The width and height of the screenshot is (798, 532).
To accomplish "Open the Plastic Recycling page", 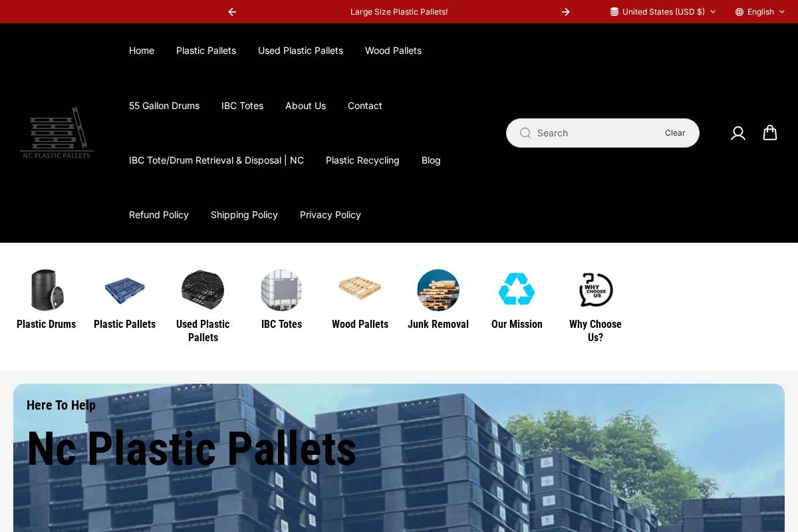I will click(x=362, y=160).
